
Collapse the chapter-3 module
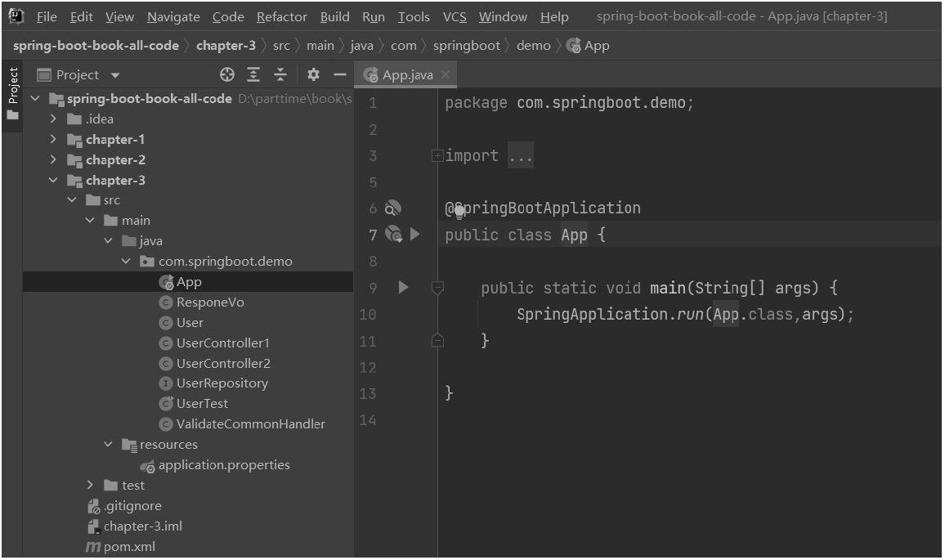pos(54,180)
